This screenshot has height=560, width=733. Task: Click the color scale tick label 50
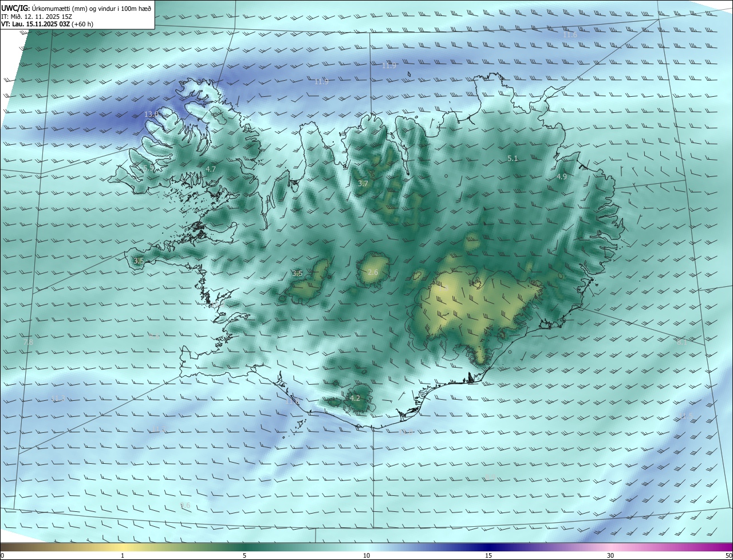pos(728,555)
